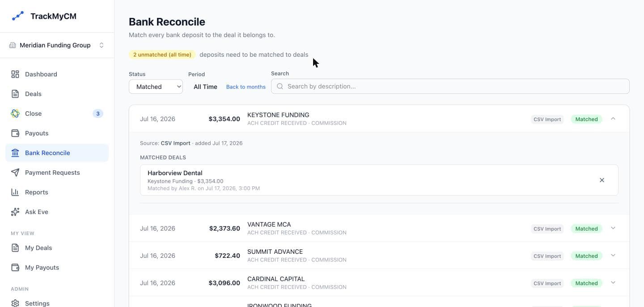Image resolution: width=644 pixels, height=307 pixels.
Task: Click the $3,354.00 Keystone Funding amount
Action: point(224,119)
